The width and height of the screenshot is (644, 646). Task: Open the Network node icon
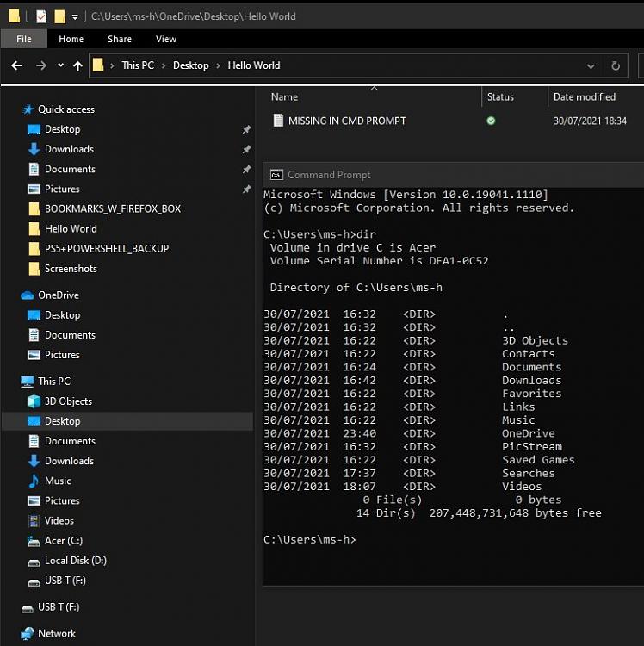(x=28, y=634)
